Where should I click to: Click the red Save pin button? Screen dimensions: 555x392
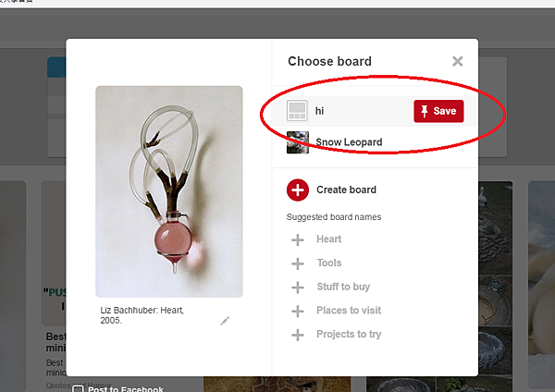coord(438,111)
